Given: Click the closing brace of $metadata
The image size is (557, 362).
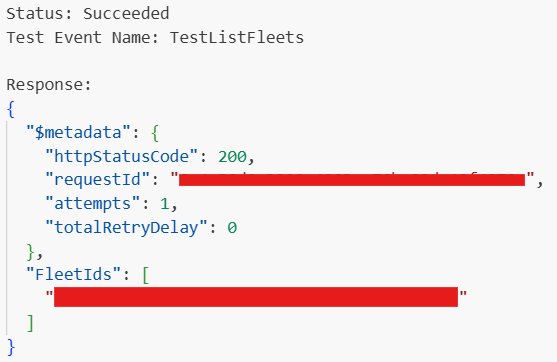Looking at the screenshot, I should click(31, 252).
